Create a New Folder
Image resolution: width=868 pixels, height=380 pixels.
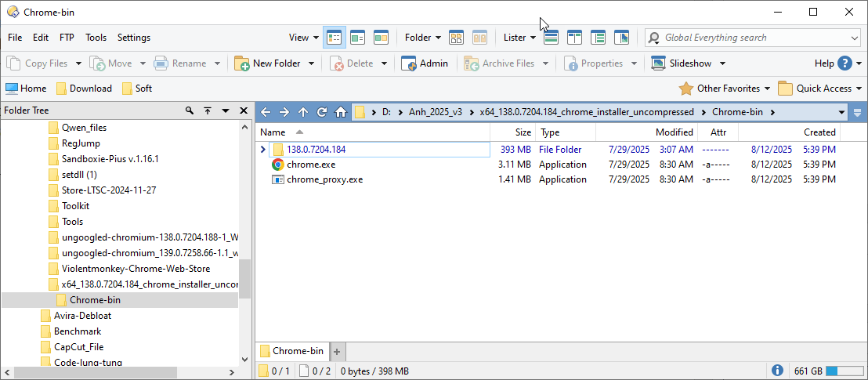pos(268,63)
